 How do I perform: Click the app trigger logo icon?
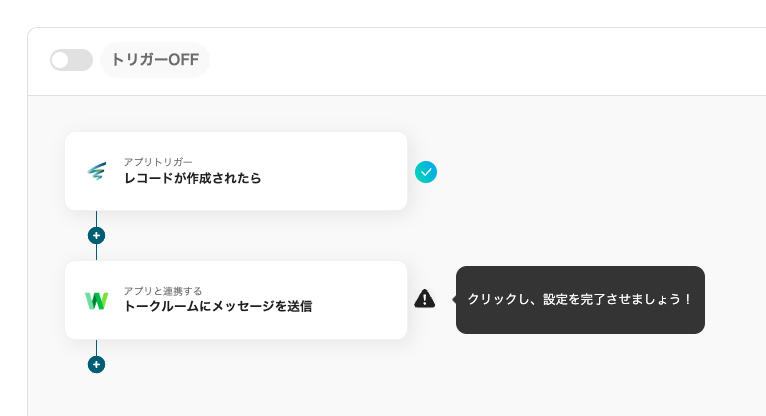click(x=96, y=171)
